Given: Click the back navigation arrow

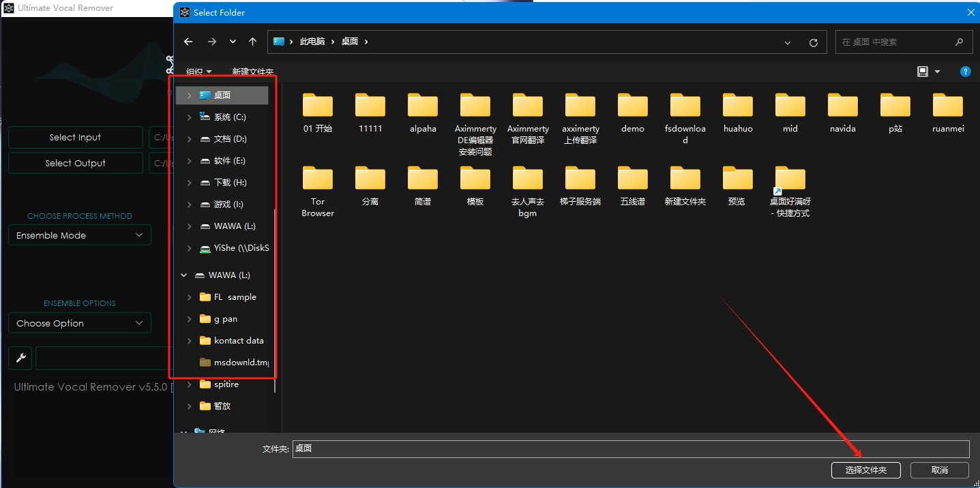Looking at the screenshot, I should 188,42.
